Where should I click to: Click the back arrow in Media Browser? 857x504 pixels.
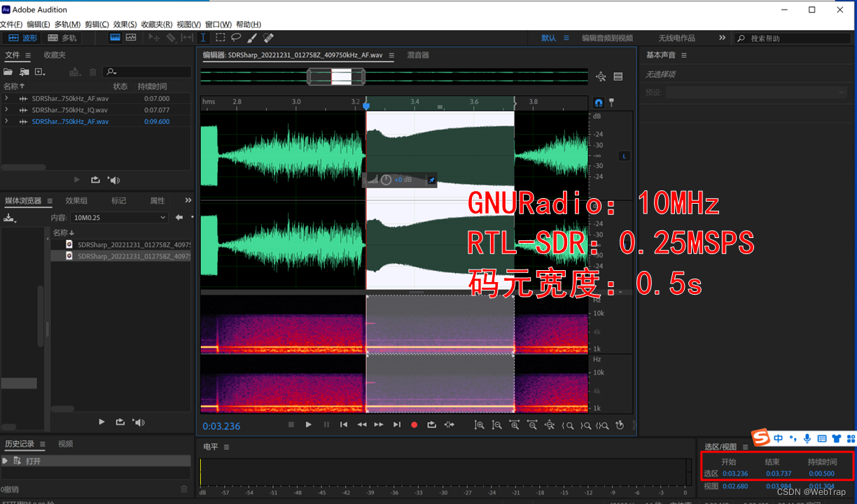click(x=179, y=218)
